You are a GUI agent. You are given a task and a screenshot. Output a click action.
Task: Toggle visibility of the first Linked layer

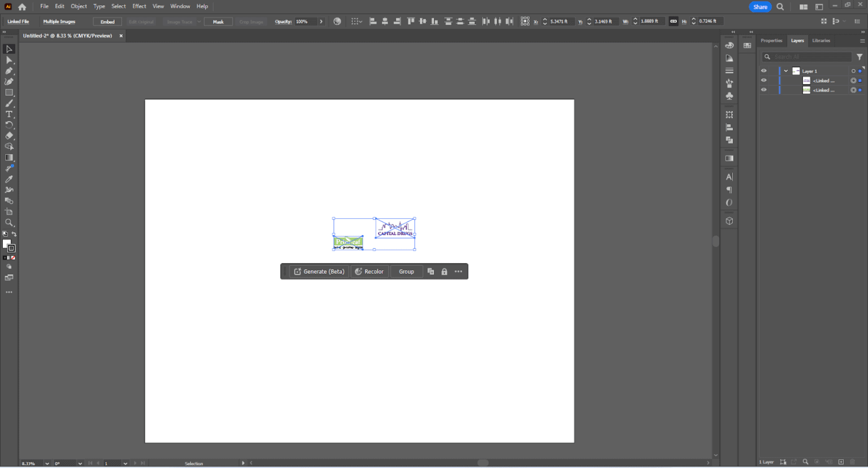point(764,80)
